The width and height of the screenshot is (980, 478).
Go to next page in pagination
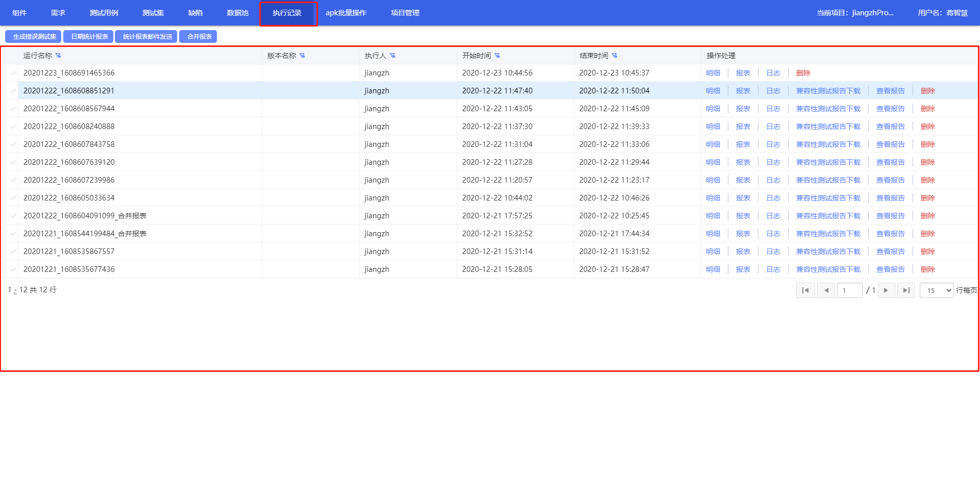(x=886, y=290)
